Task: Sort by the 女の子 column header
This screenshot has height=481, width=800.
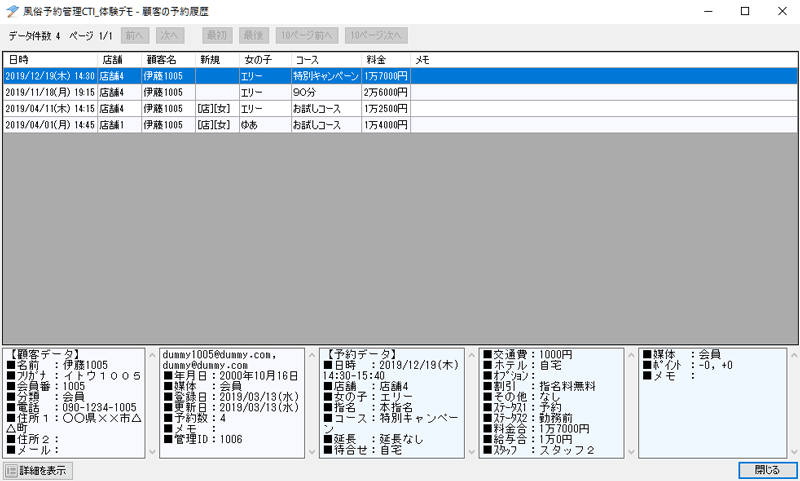Action: pos(263,60)
